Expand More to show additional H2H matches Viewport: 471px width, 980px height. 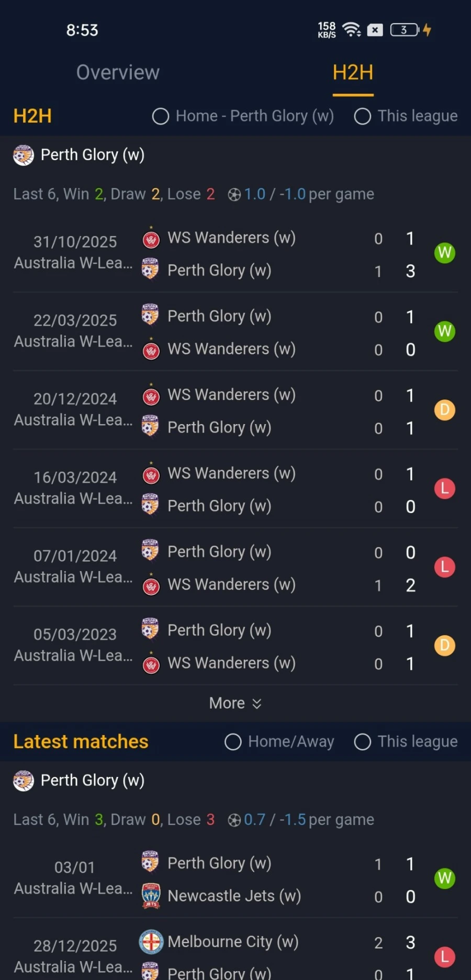(x=235, y=703)
